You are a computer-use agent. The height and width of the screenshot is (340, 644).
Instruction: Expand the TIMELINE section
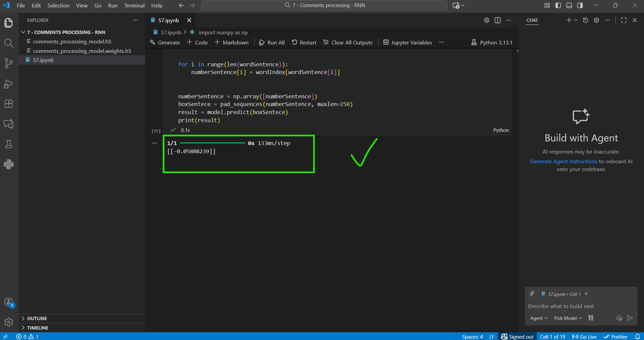tap(38, 328)
